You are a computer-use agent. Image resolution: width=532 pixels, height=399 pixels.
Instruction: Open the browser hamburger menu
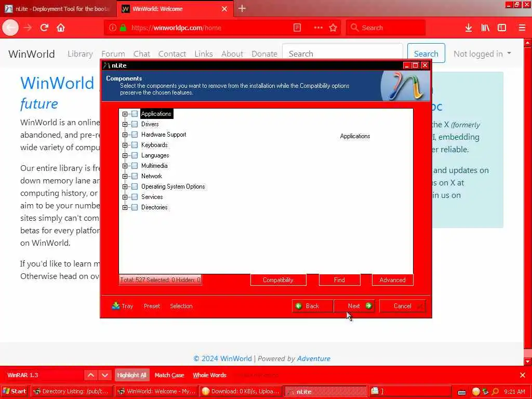click(x=522, y=28)
